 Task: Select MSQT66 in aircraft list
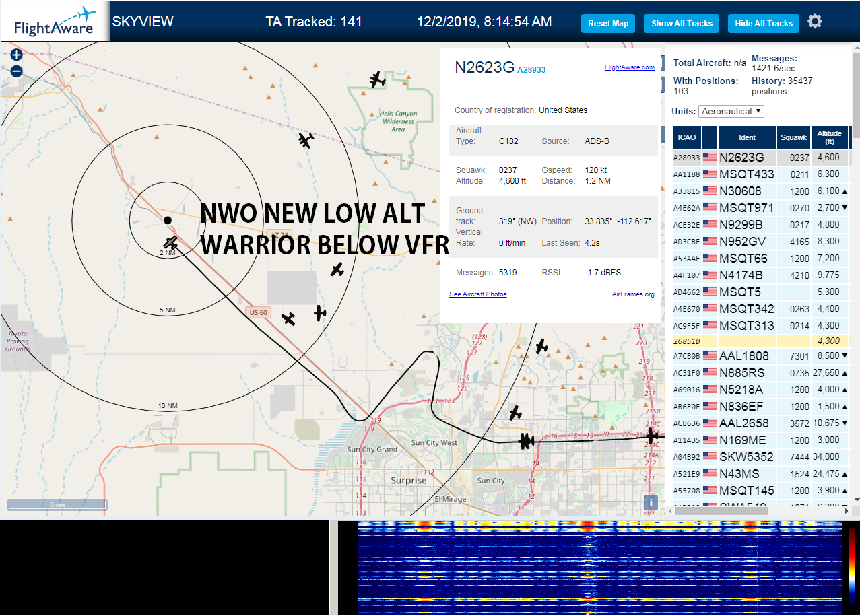pos(761,259)
